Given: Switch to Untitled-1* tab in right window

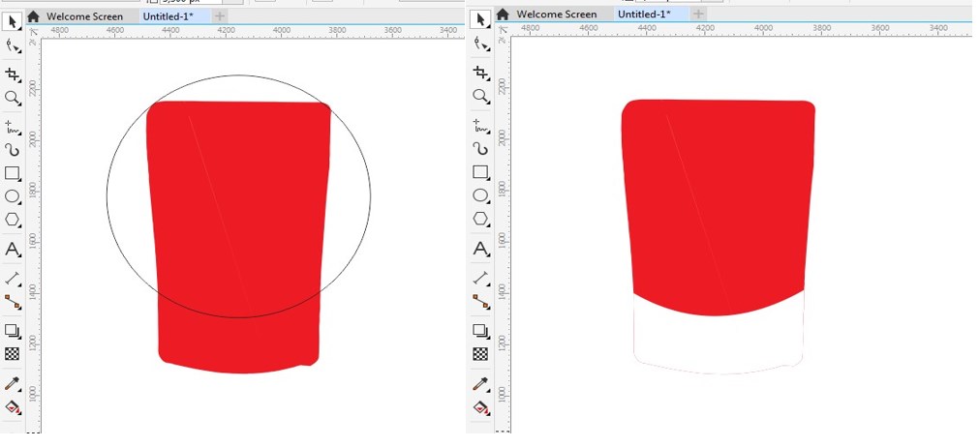Looking at the screenshot, I should pos(643,14).
